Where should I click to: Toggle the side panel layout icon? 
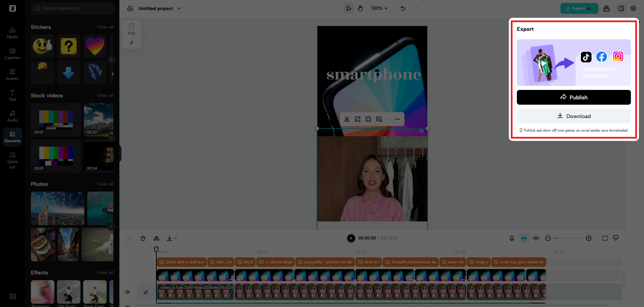point(621,8)
